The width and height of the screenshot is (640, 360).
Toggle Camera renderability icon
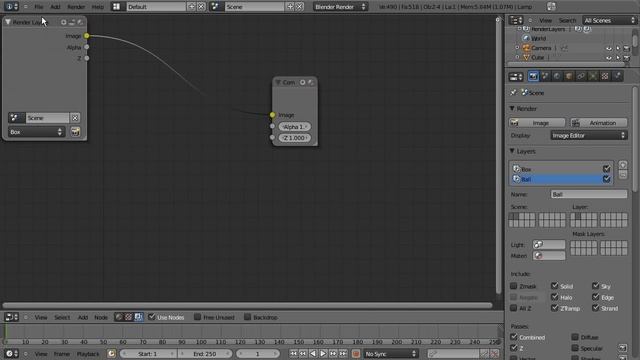click(x=627, y=48)
